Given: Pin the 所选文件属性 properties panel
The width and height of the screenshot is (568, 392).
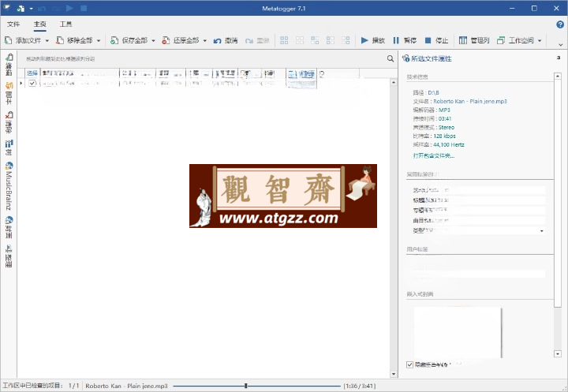Looking at the screenshot, I should (559, 58).
